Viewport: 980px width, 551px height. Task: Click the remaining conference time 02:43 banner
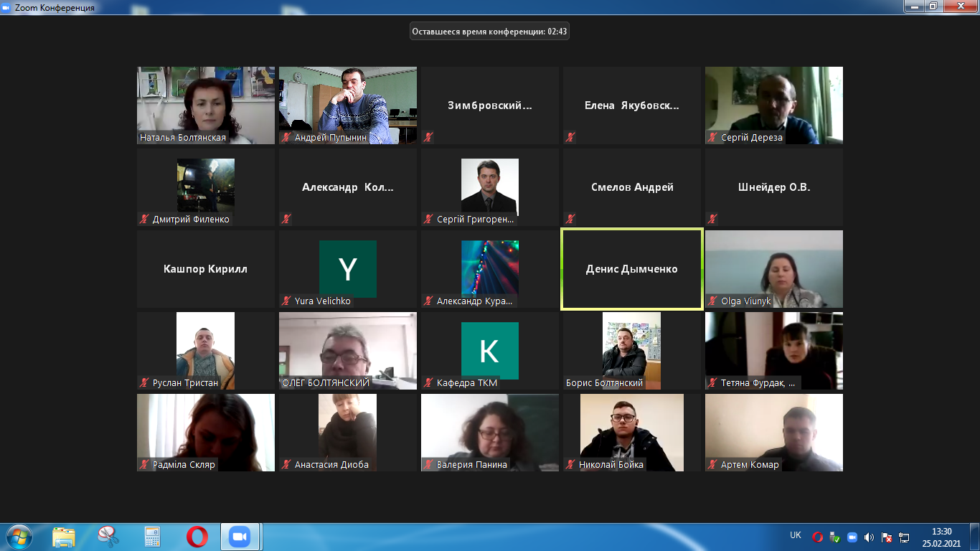pos(490,31)
